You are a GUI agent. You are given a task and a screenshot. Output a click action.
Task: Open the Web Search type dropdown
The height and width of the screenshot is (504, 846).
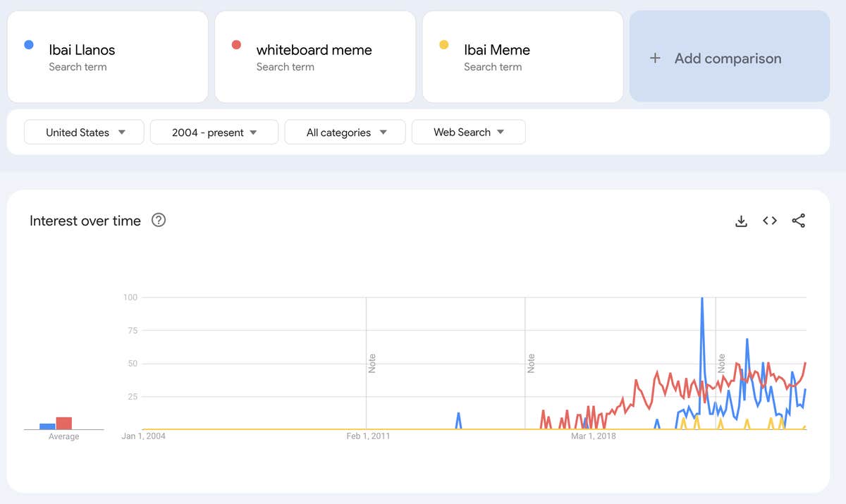point(468,132)
